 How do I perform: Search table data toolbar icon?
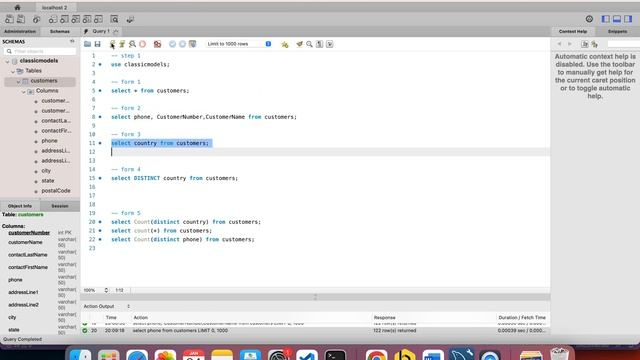pyautogui.click(x=114, y=19)
